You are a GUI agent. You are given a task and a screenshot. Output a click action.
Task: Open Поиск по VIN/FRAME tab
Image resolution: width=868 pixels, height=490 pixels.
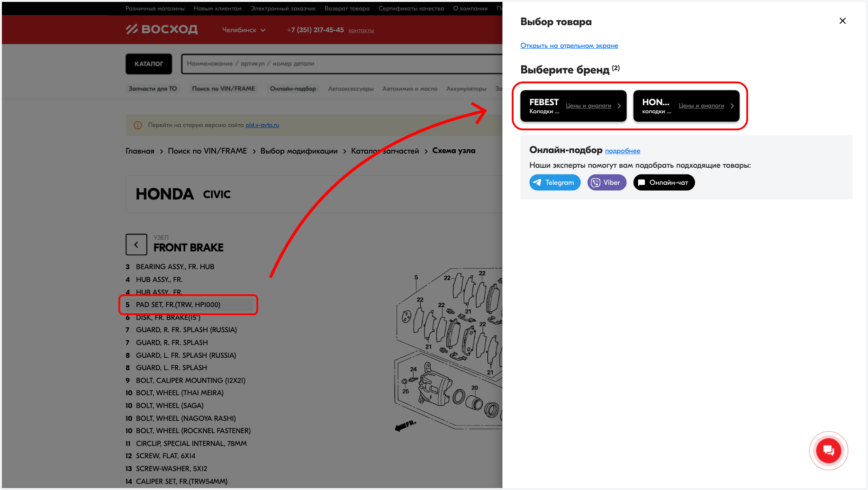click(223, 89)
